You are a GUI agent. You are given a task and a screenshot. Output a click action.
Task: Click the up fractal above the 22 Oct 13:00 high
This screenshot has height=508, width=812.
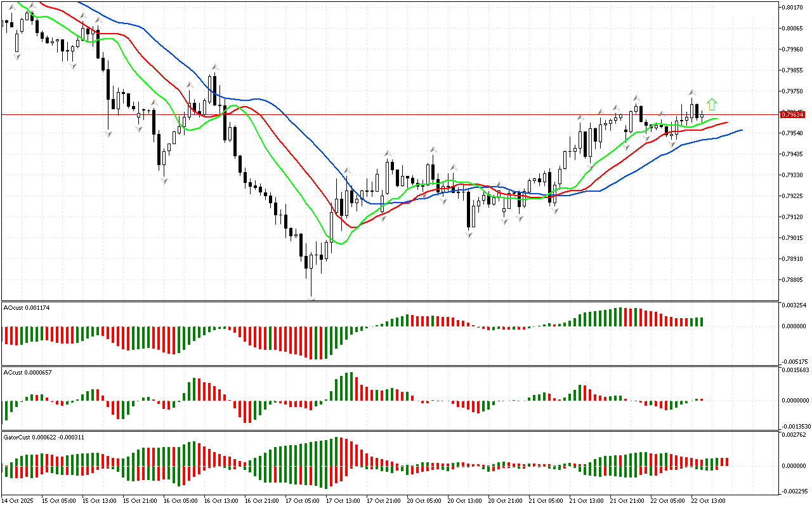(x=693, y=93)
